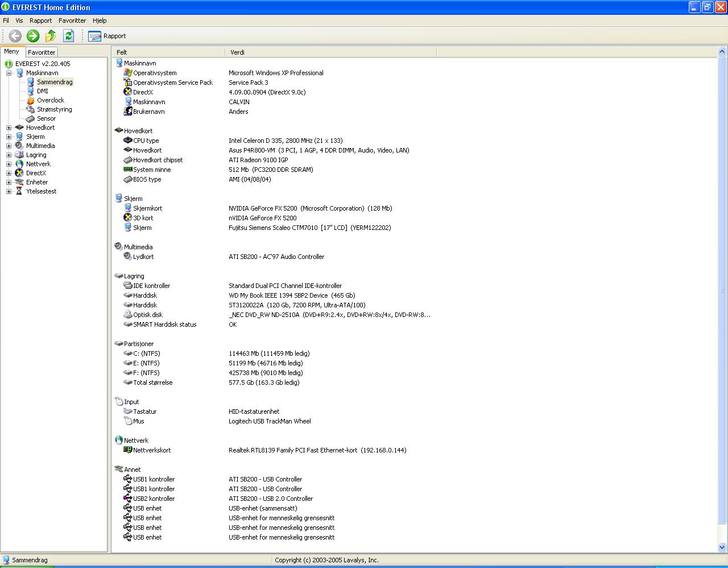Click the Back arrow toolbar icon

(x=15, y=36)
